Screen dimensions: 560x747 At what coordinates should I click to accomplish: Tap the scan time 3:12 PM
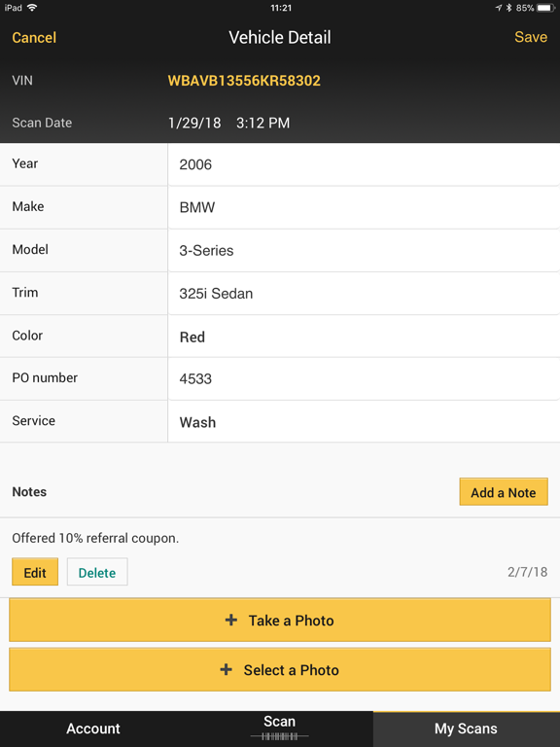tap(262, 123)
